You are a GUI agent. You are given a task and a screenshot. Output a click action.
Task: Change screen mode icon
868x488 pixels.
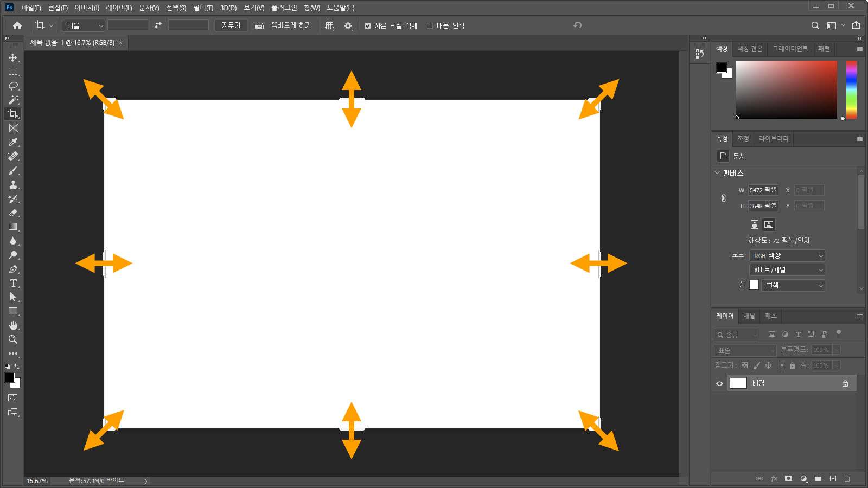coord(13,412)
